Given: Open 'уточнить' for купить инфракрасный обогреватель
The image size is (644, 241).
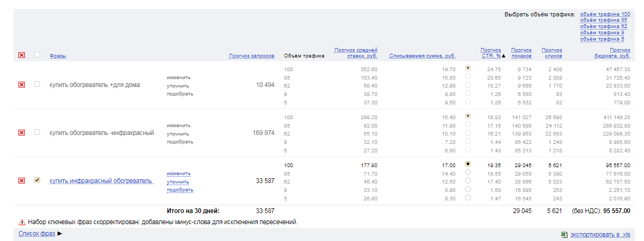Looking at the screenshot, I should click(178, 182).
